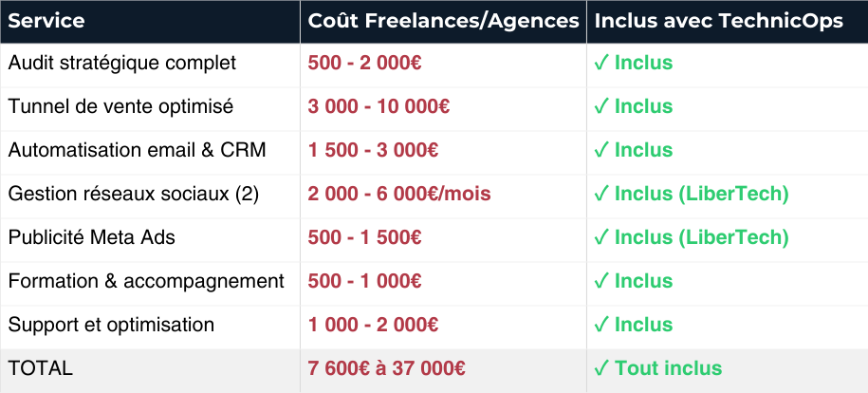This screenshot has width=868, height=393.
Task: Click checkmark in Tunnel de vente row
Action: coord(600,106)
